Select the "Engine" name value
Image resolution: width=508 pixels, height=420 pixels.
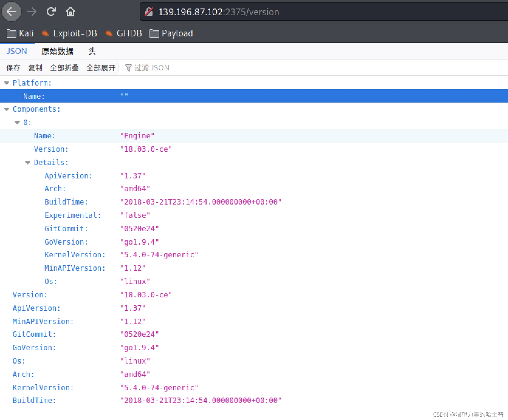(x=137, y=136)
